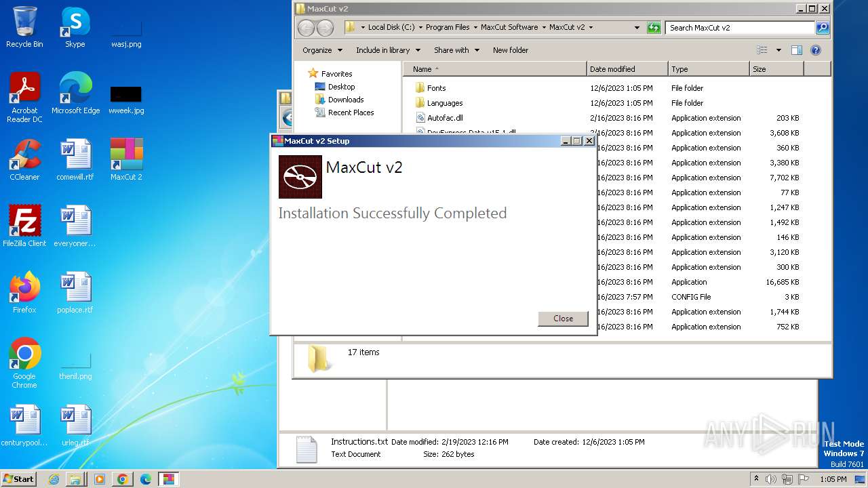This screenshot has height=488, width=868.
Task: Sort by Name column header
Action: 495,69
